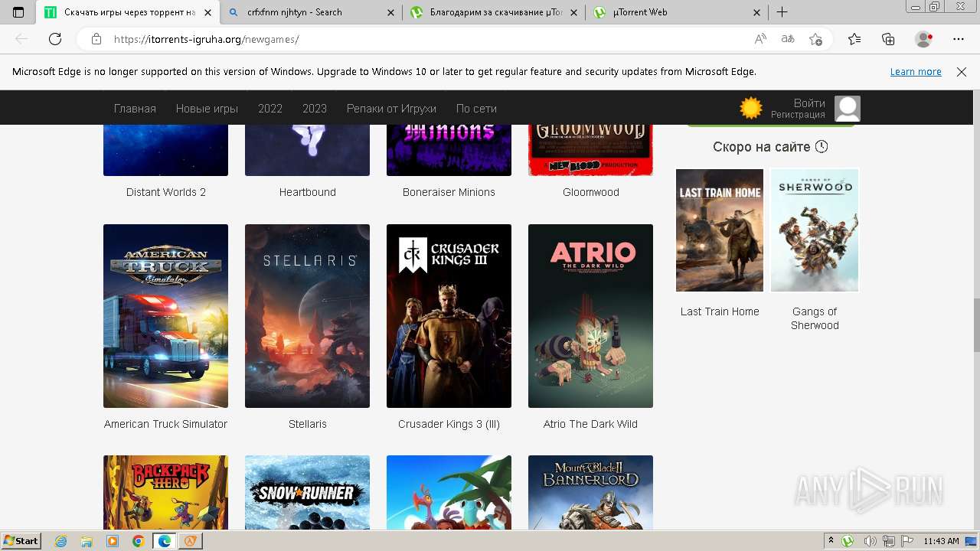Open the Главная menu item
This screenshot has height=551, width=980.
click(x=135, y=109)
